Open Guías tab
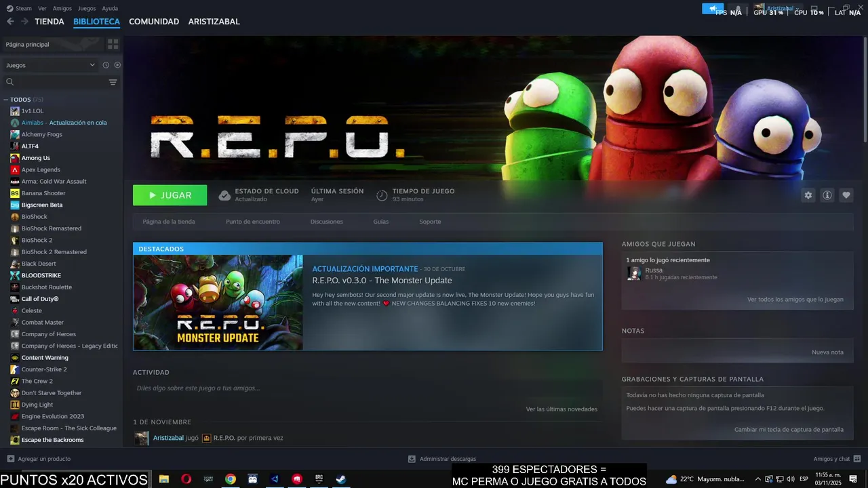This screenshot has height=488, width=868. (381, 222)
